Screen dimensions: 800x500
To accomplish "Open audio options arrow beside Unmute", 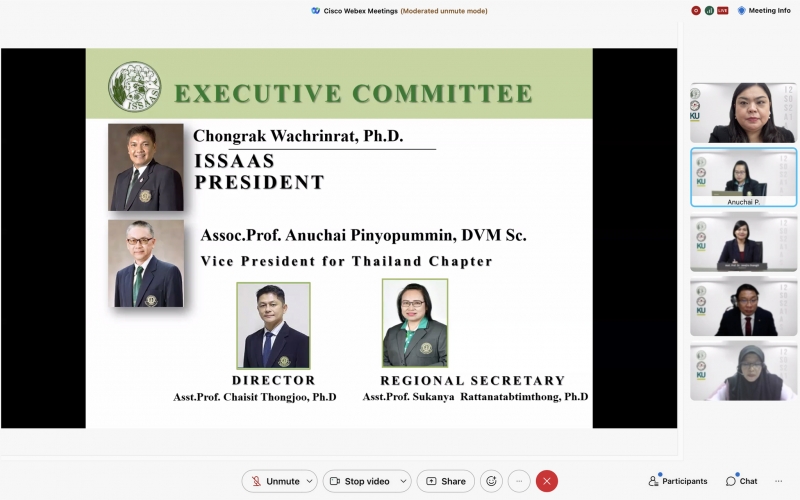I will (x=308, y=481).
